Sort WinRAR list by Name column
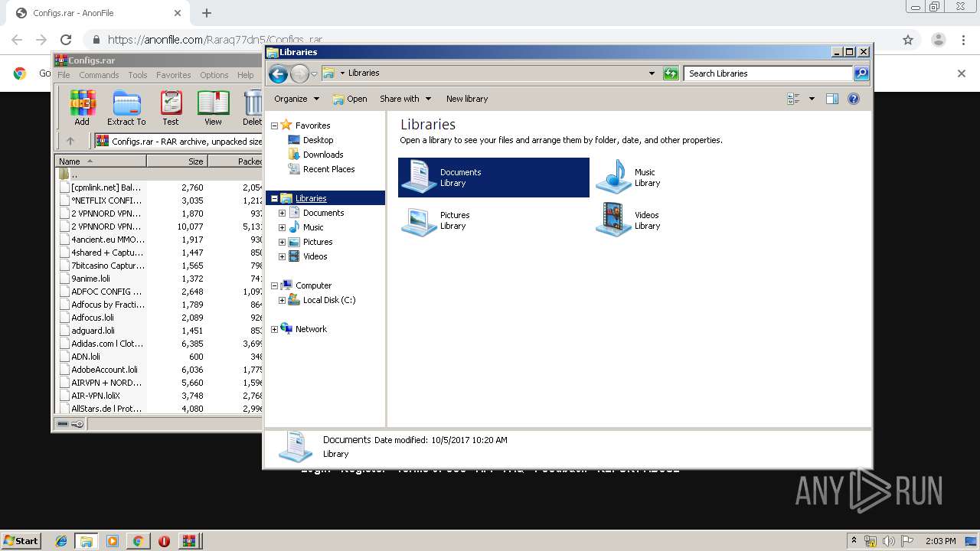The width and height of the screenshot is (980, 551). tap(100, 161)
